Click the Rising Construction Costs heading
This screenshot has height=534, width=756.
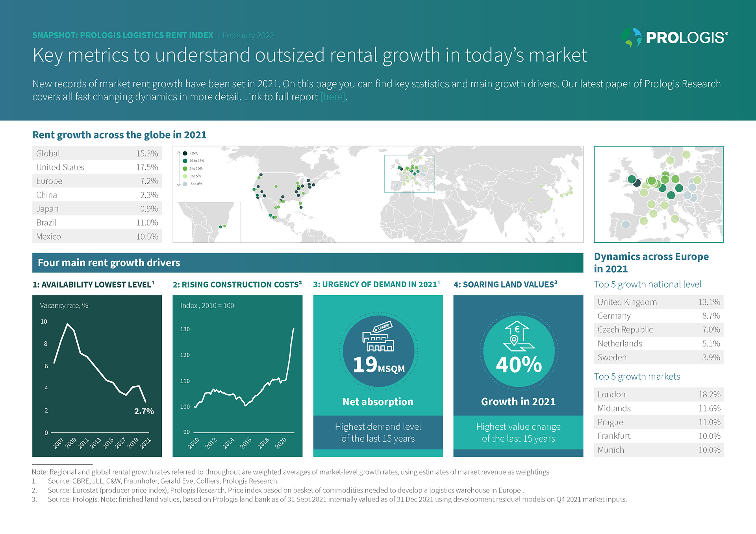(x=237, y=285)
